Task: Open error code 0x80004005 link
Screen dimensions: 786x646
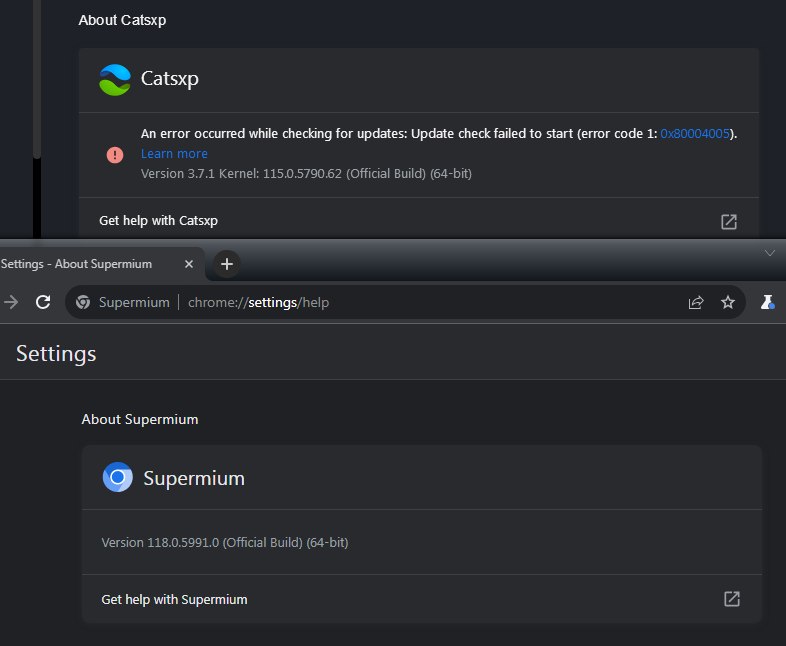Action: tap(695, 134)
